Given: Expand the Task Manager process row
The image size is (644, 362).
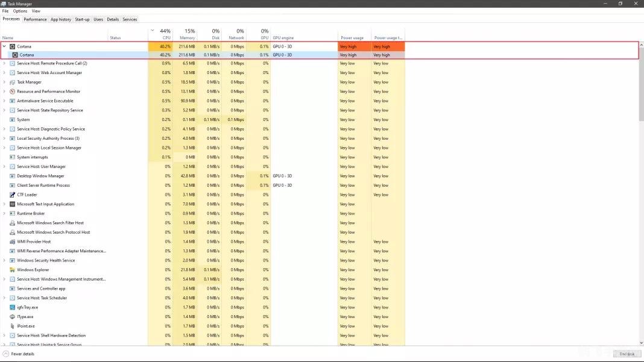Looking at the screenshot, I should pyautogui.click(x=4, y=82).
